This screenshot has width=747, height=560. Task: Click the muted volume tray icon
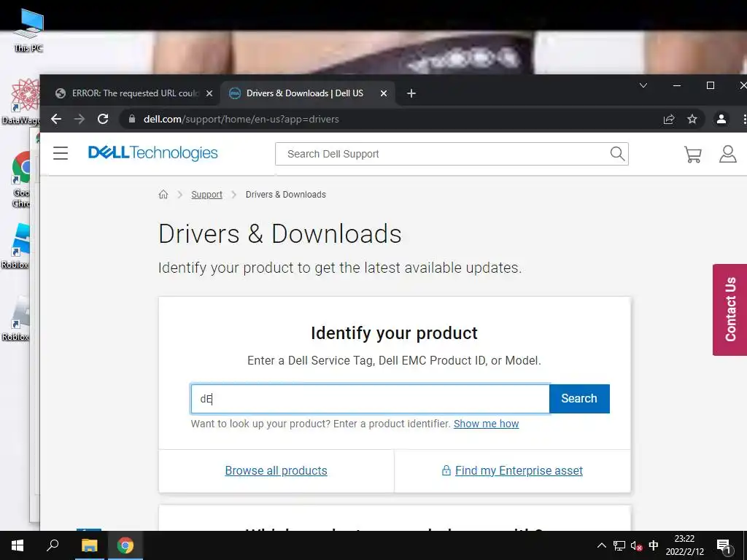(x=636, y=545)
